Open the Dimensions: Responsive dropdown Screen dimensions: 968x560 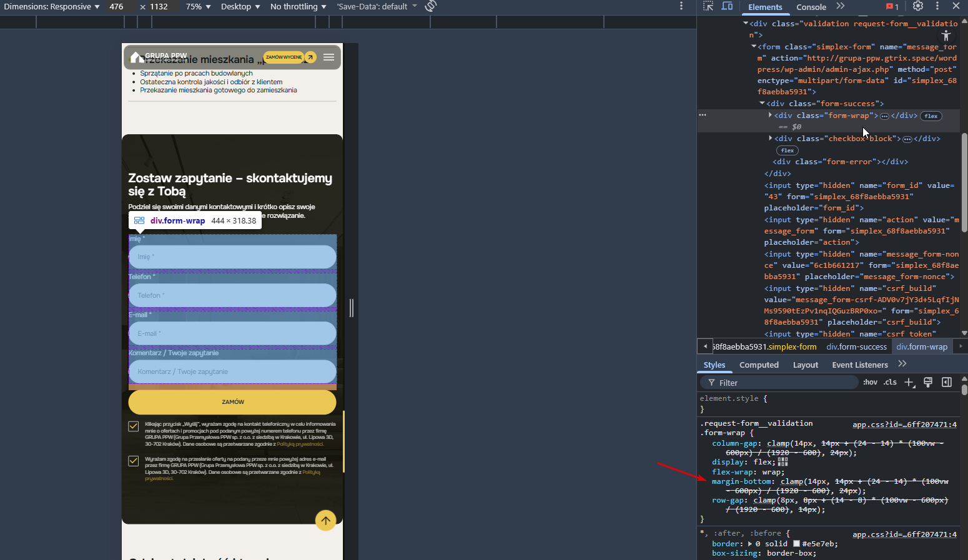(x=52, y=6)
